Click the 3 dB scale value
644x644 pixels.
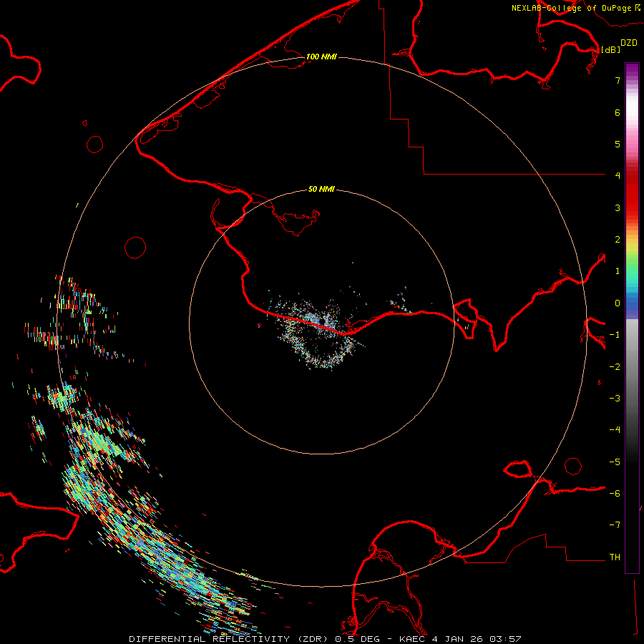click(x=618, y=208)
